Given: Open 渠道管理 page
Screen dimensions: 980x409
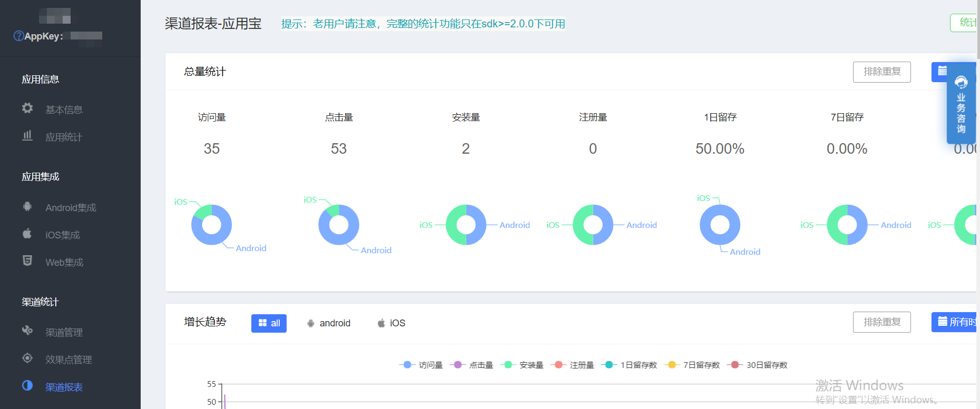Looking at the screenshot, I should click(x=64, y=332).
